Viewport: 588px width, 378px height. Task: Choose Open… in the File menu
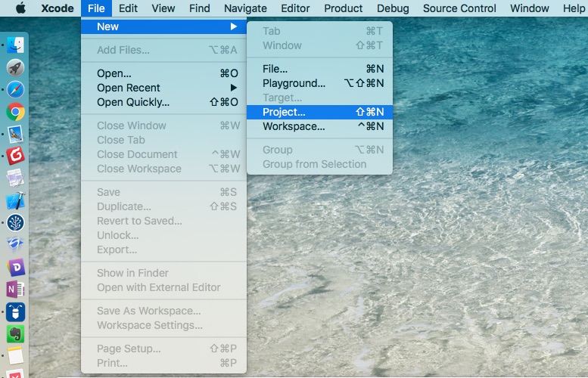pos(164,73)
